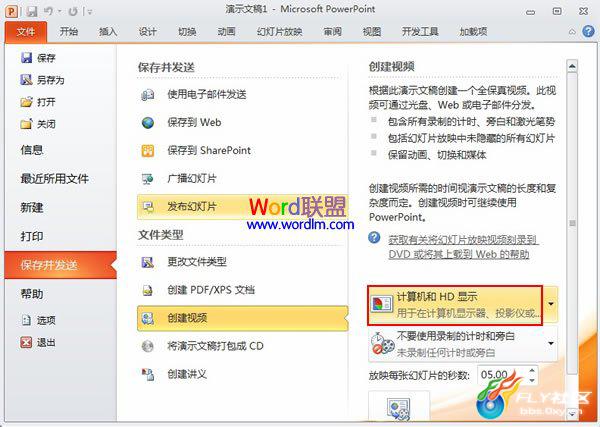Switch to the 动画 ribbon tab

pos(227,31)
